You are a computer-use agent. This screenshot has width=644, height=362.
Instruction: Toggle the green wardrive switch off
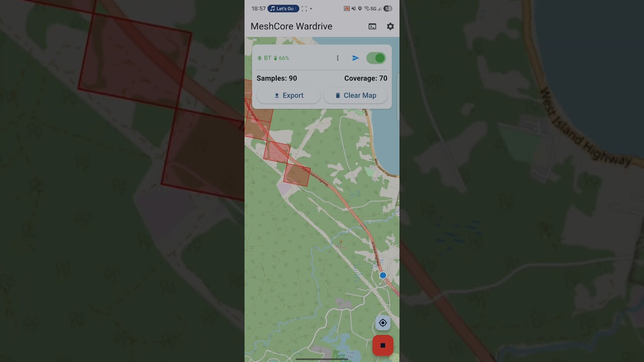pyautogui.click(x=376, y=58)
